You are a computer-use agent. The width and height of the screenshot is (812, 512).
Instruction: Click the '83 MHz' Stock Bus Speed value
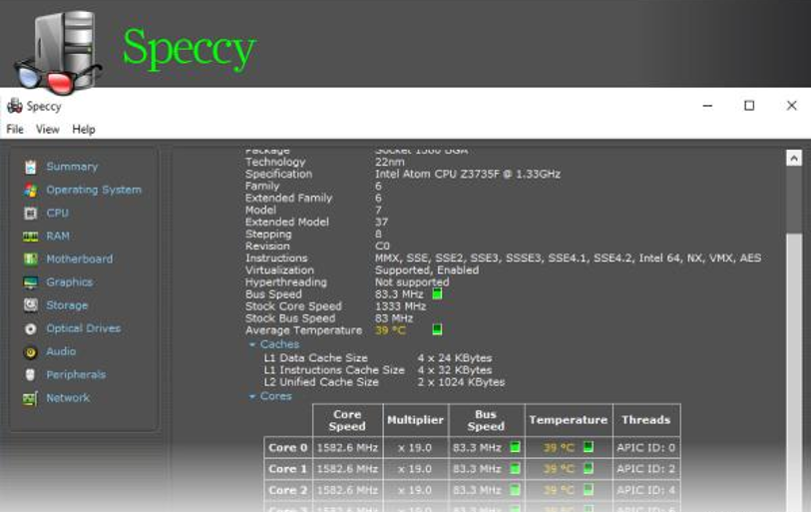[x=394, y=318]
